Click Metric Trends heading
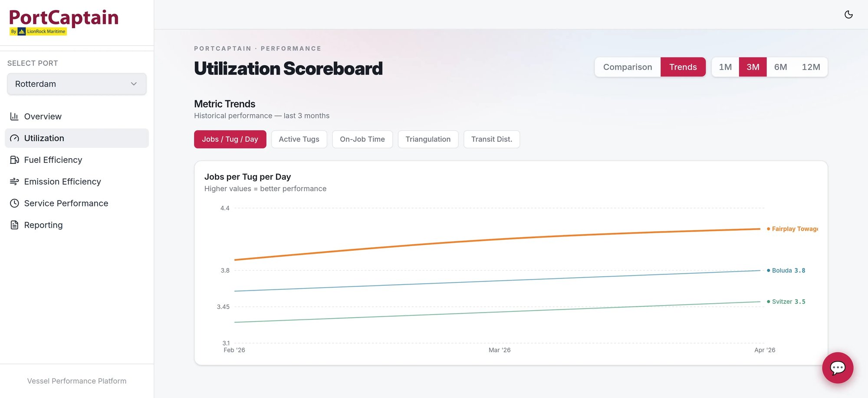The width and height of the screenshot is (868, 398). (x=225, y=104)
